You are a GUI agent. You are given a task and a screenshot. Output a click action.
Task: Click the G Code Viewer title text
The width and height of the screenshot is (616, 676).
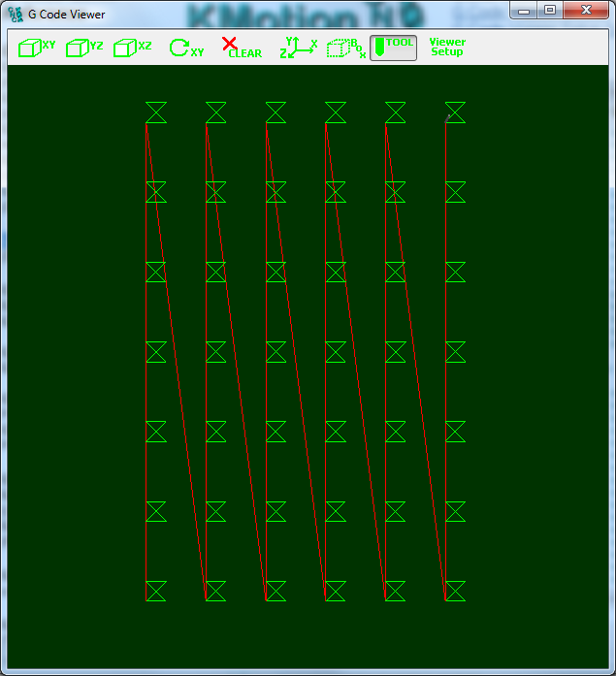pyautogui.click(x=67, y=15)
